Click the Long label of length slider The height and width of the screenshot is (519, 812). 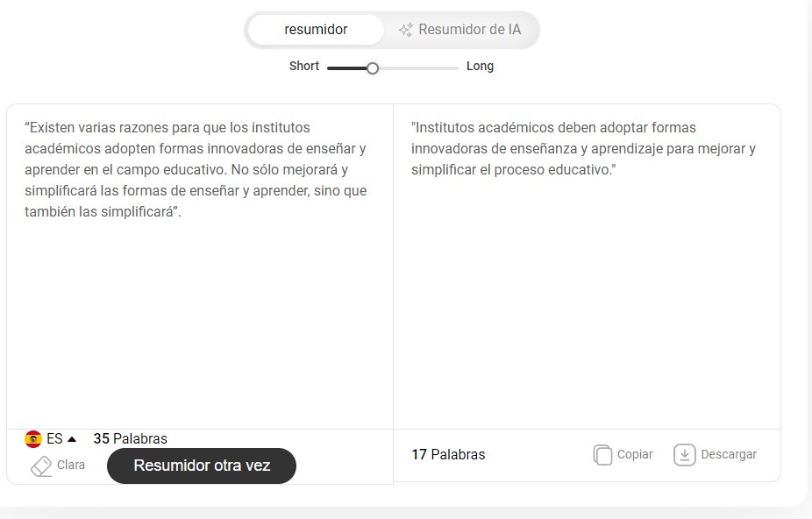tap(480, 67)
